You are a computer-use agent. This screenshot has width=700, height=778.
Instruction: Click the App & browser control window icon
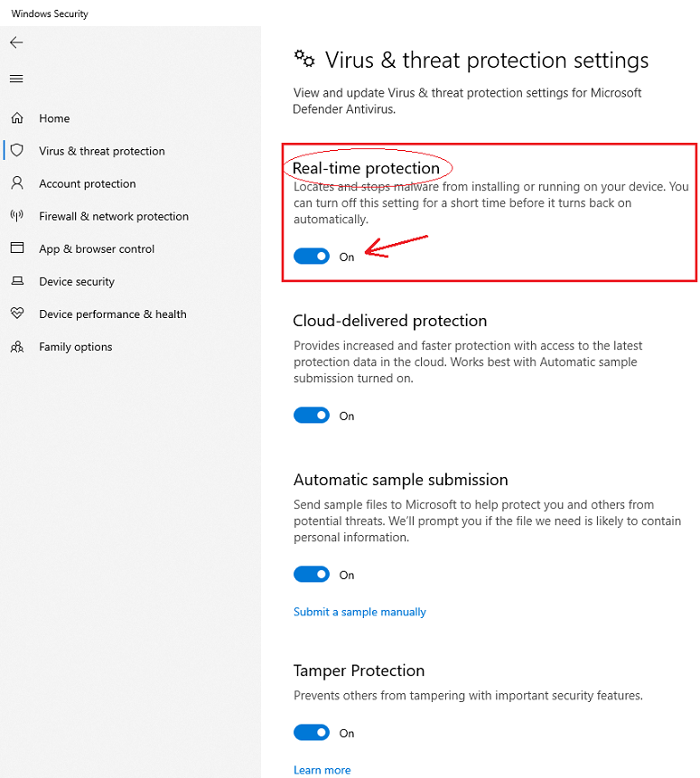coord(16,248)
